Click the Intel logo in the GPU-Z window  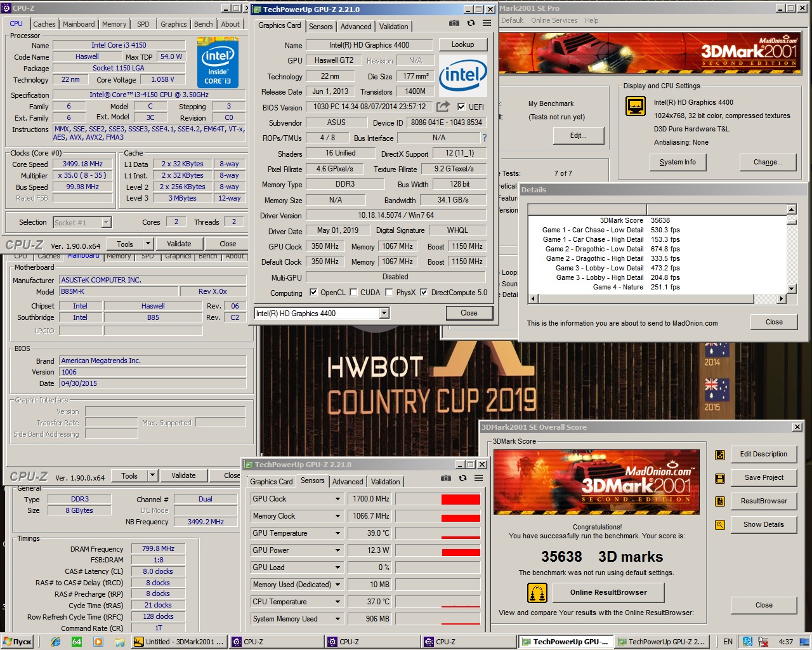[x=463, y=76]
